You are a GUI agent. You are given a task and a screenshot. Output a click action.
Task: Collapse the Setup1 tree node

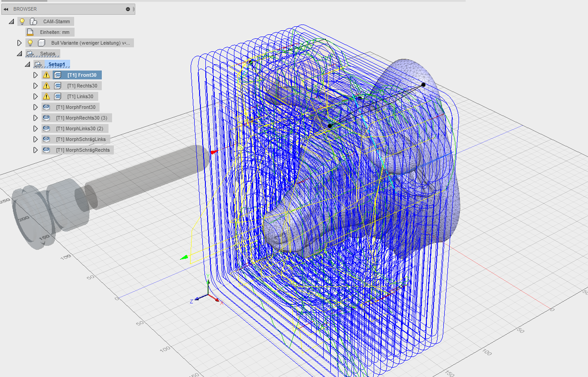click(28, 64)
